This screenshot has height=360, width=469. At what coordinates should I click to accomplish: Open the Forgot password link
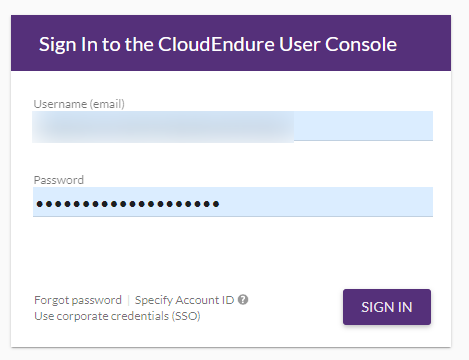[78, 300]
